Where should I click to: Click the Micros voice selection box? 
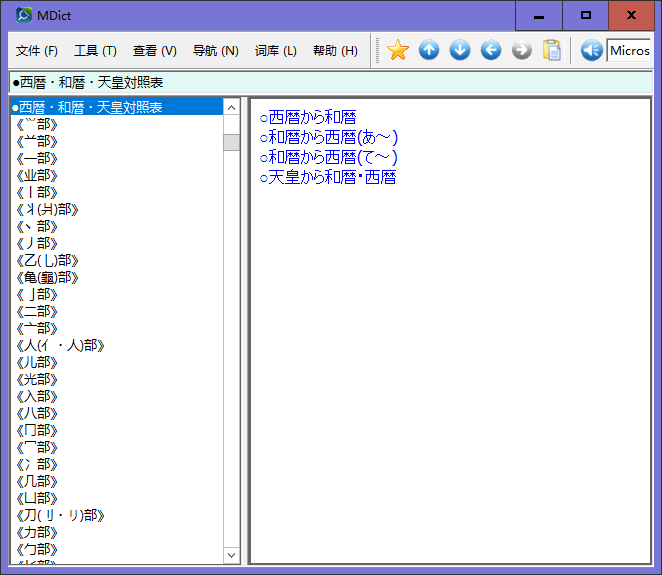click(x=629, y=51)
